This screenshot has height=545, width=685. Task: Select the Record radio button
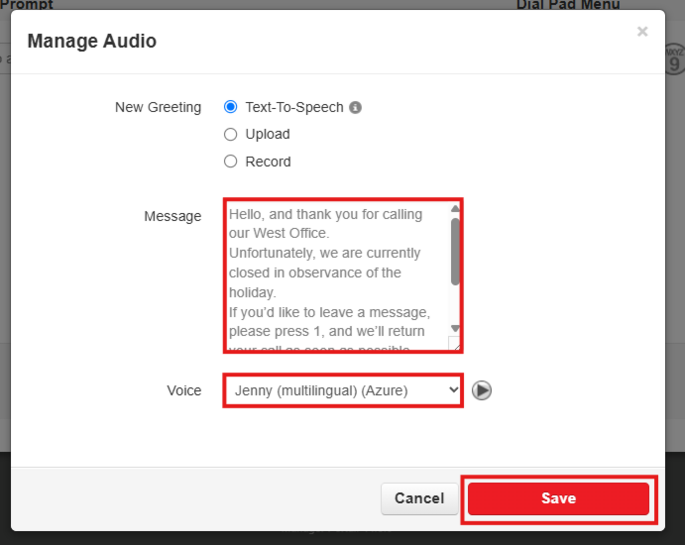[x=231, y=161]
